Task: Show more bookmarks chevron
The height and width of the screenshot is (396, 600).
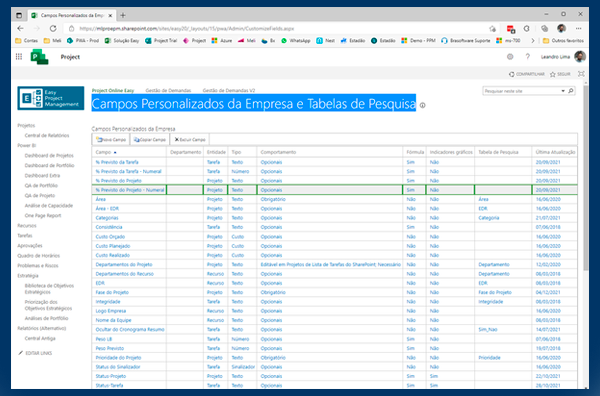Action: (532, 41)
